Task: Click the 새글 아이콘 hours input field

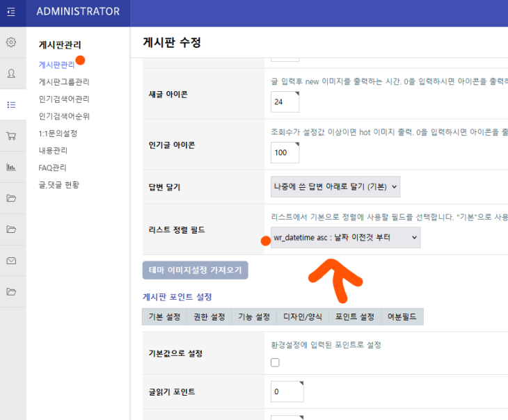Action: pyautogui.click(x=285, y=102)
